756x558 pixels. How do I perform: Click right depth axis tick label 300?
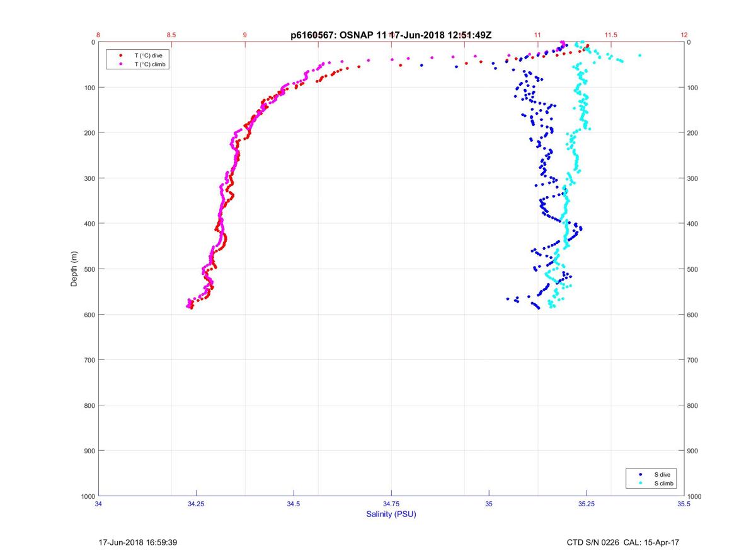[x=694, y=178]
